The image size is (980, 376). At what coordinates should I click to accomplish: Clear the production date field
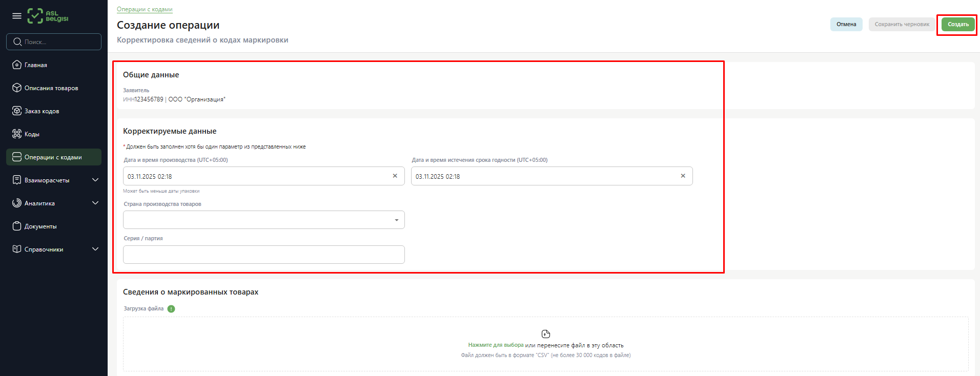pos(395,176)
